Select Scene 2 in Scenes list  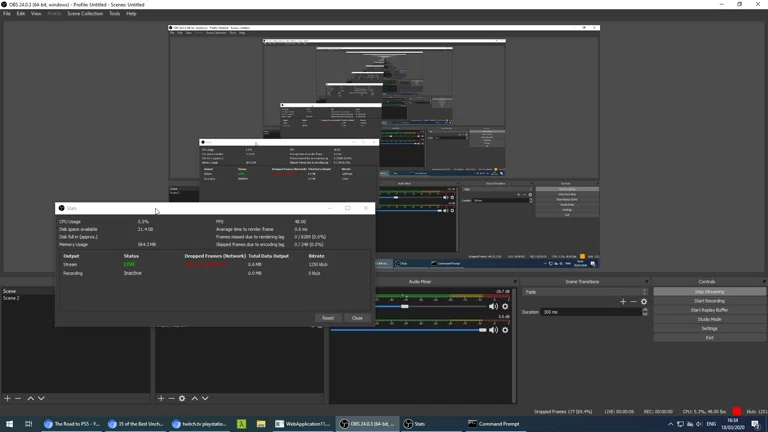(12, 298)
